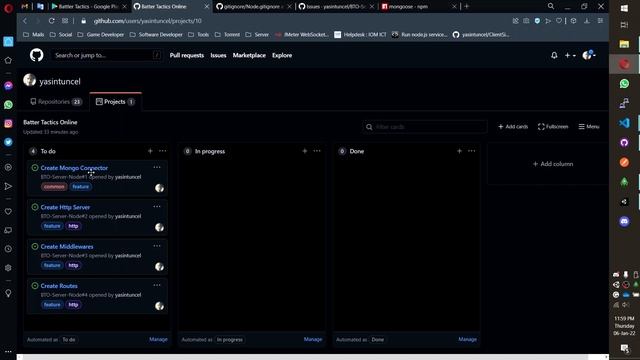
Task: Manage automation for Done column
Action: click(x=467, y=339)
